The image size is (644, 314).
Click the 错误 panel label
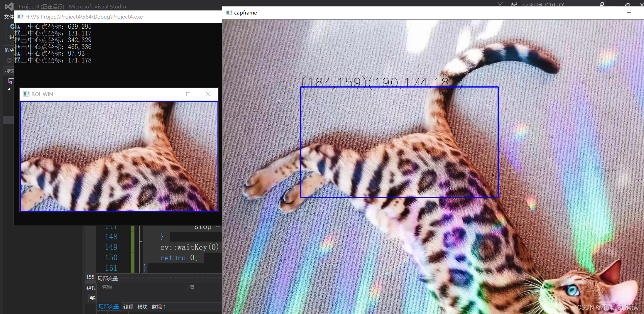click(x=91, y=288)
